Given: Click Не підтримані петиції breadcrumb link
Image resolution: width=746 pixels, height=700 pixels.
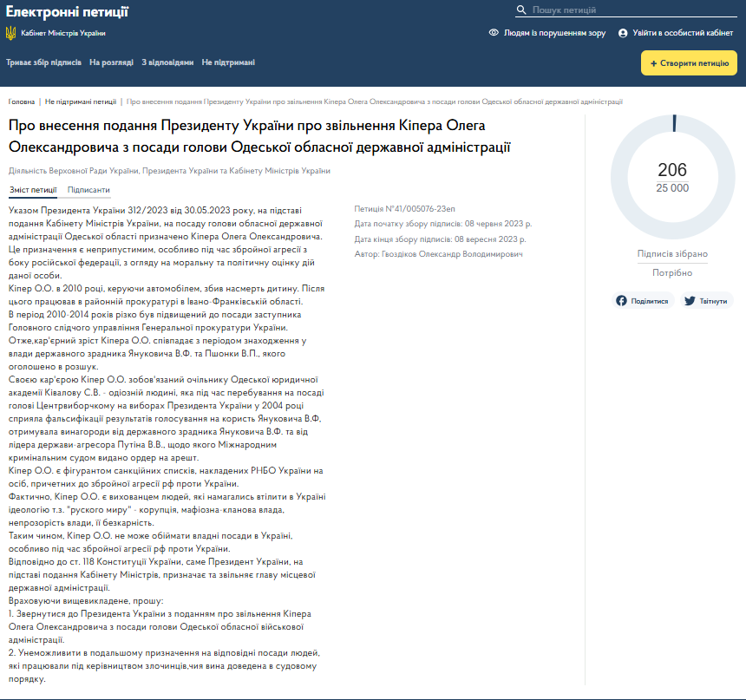Looking at the screenshot, I should [81, 101].
